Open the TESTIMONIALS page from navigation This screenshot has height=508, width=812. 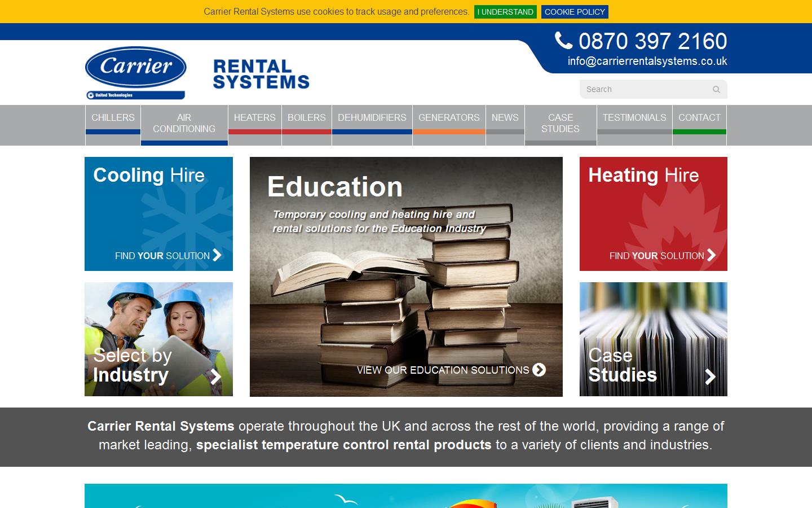click(634, 118)
